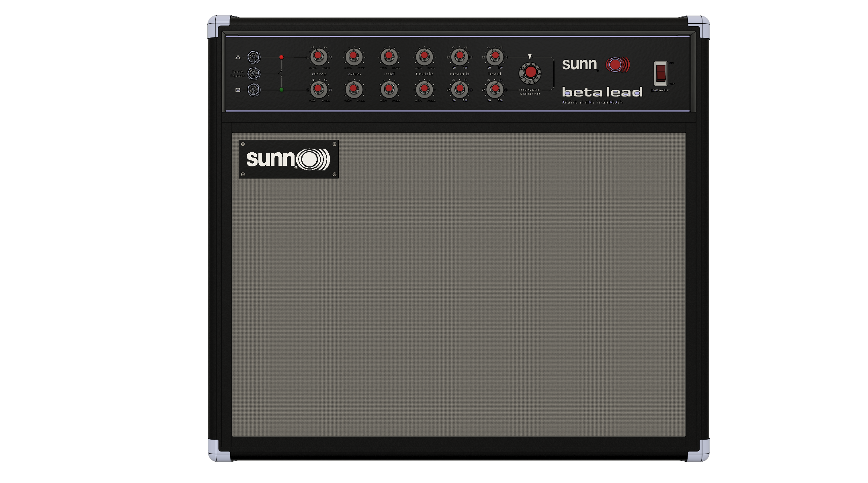Click the red channel A indicator LED
Image resolution: width=868 pixels, height=483 pixels.
[281, 57]
